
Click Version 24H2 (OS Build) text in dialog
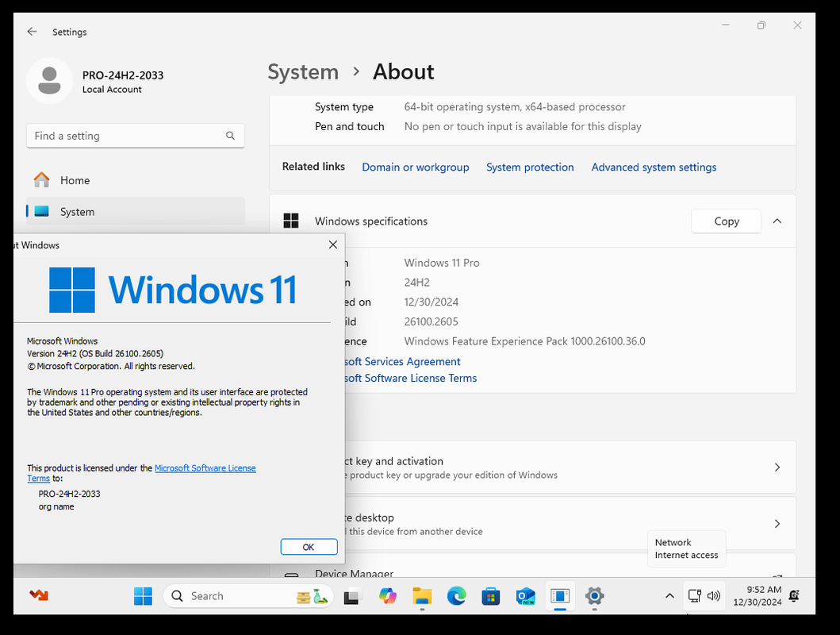(95, 354)
